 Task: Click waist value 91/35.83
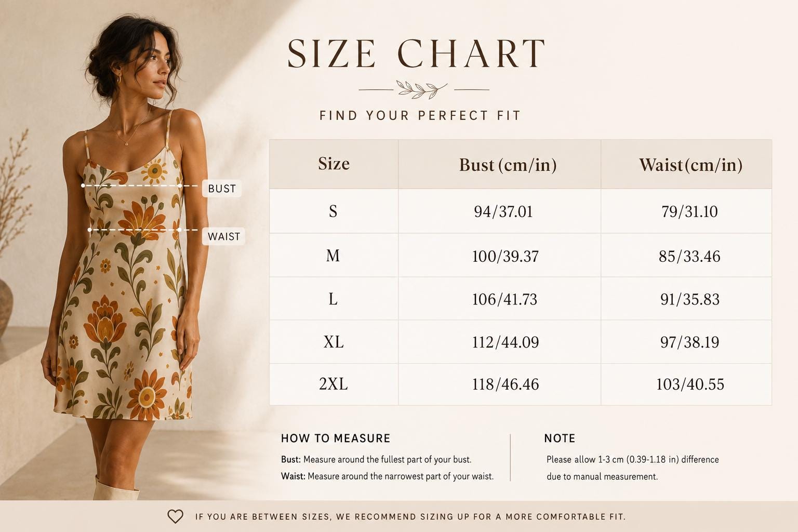coord(690,299)
